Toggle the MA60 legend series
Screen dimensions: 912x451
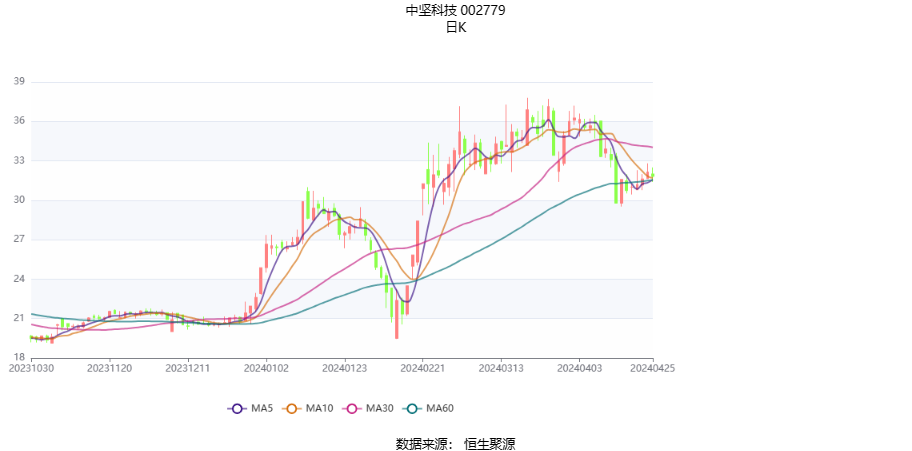pyautogui.click(x=429, y=409)
